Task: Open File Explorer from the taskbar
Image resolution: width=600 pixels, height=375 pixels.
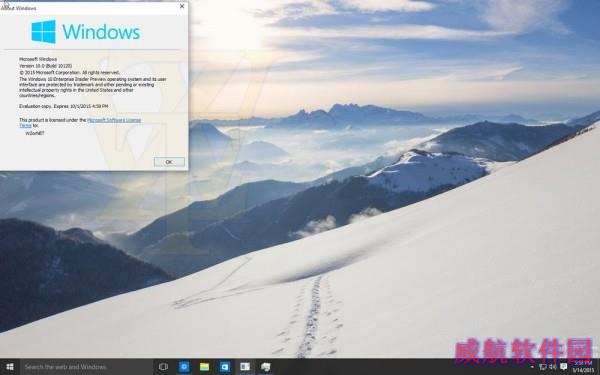Action: coord(205,367)
